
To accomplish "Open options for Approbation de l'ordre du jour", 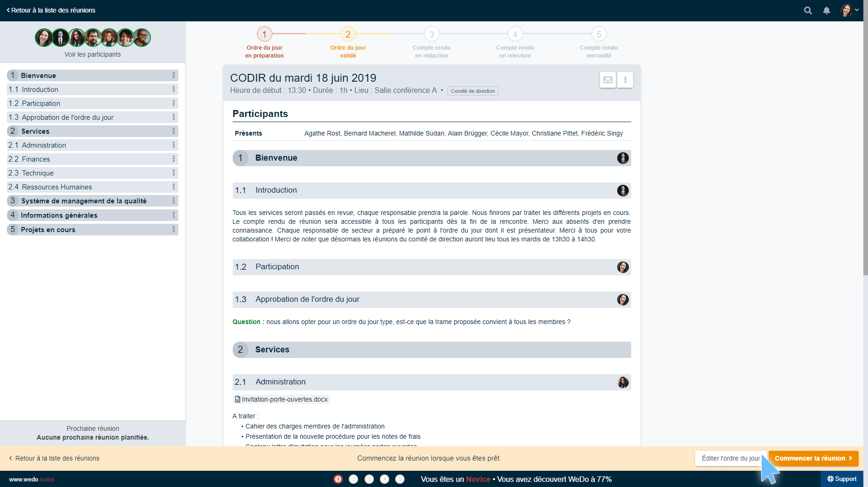I will [174, 117].
